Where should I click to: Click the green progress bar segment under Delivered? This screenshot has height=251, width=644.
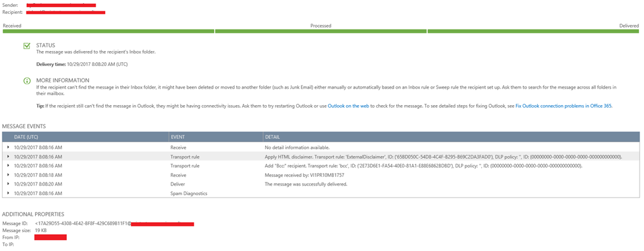point(533,31)
